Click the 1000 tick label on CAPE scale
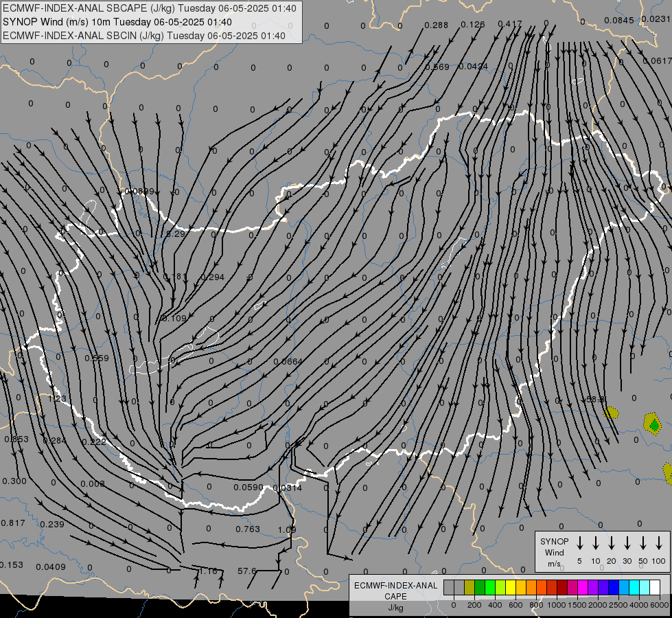672x618 pixels. pos(556,605)
